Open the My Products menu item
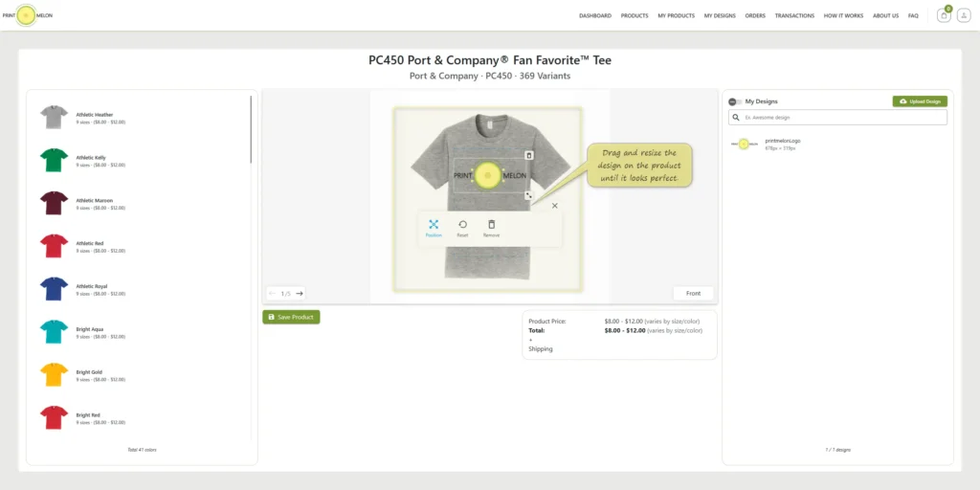Viewport: 980px width, 490px height. click(x=677, y=15)
